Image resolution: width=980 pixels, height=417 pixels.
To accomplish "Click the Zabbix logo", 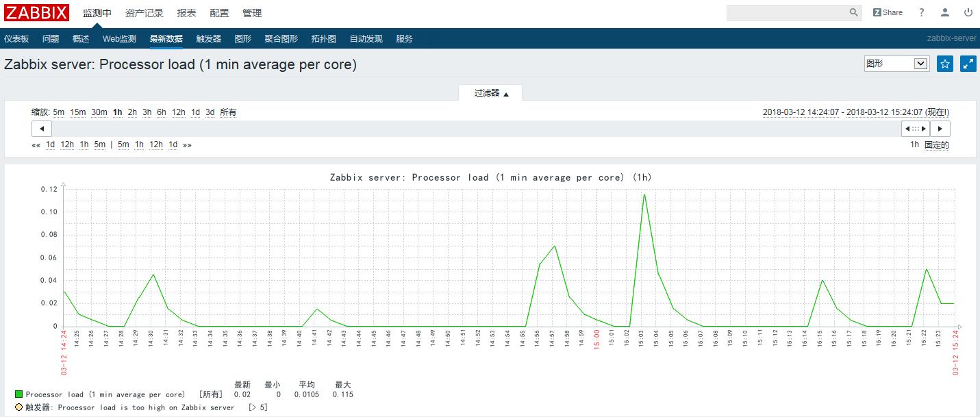I will click(37, 12).
